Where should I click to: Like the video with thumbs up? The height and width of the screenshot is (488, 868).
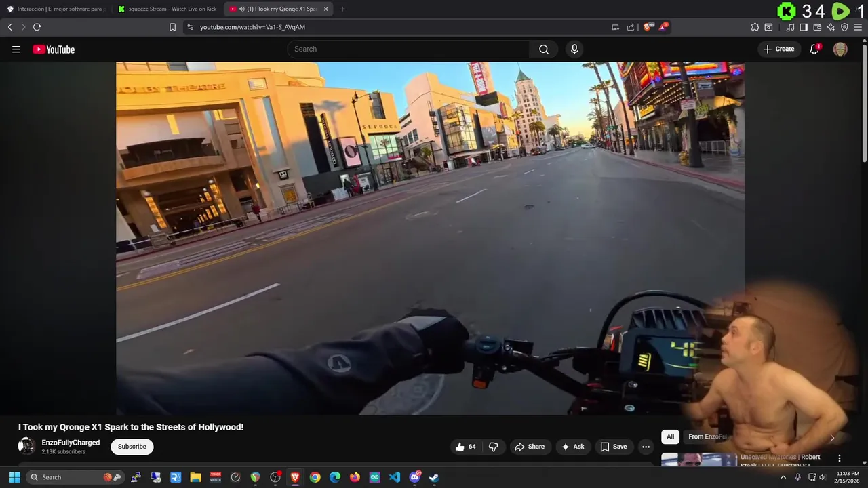tap(465, 447)
